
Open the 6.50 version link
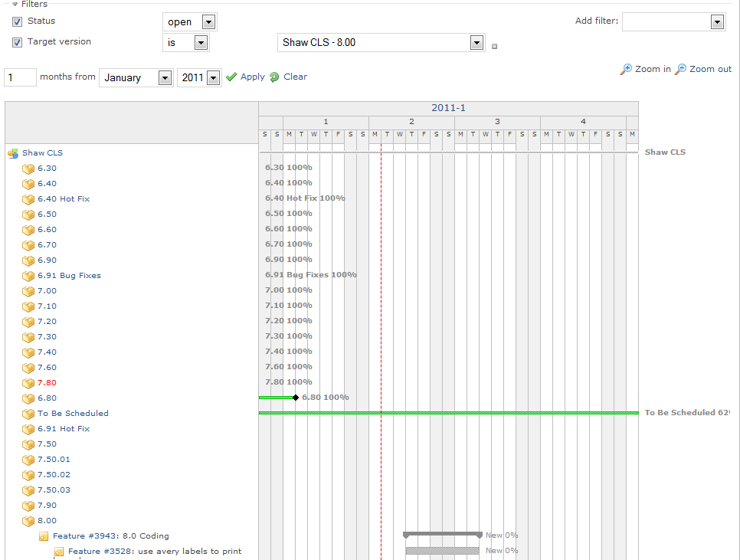point(47,215)
